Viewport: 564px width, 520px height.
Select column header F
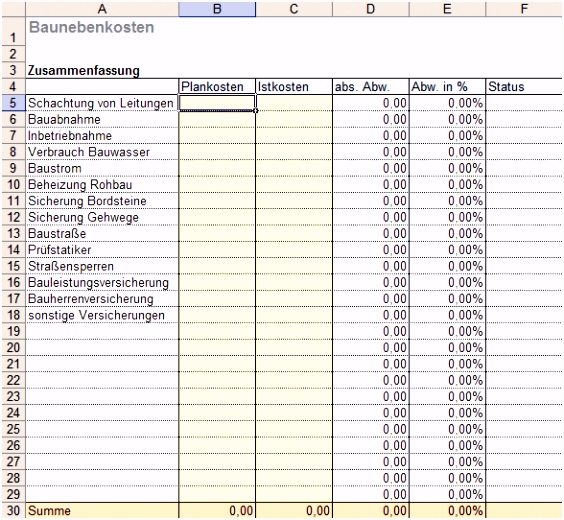(524, 9)
